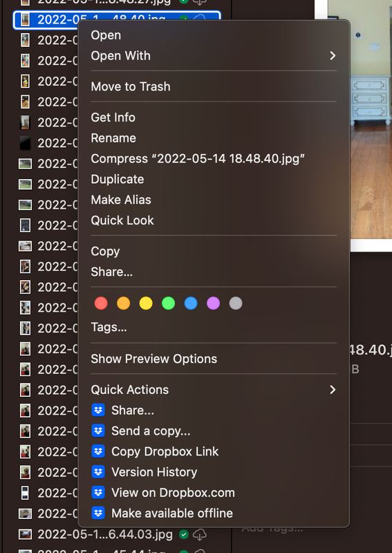Viewport: 392px width, 553px height.
Task: Click the Dropbox icon beside Send a copy…
Action: coord(98,431)
